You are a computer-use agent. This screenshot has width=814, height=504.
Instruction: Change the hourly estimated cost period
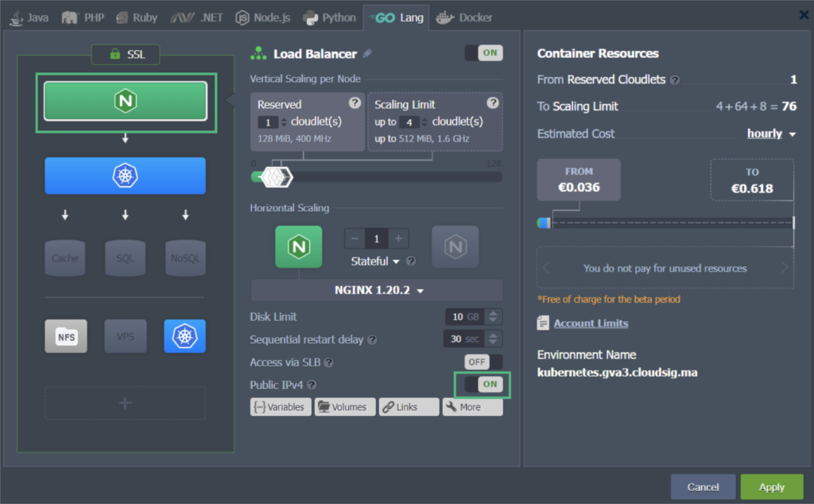771,134
